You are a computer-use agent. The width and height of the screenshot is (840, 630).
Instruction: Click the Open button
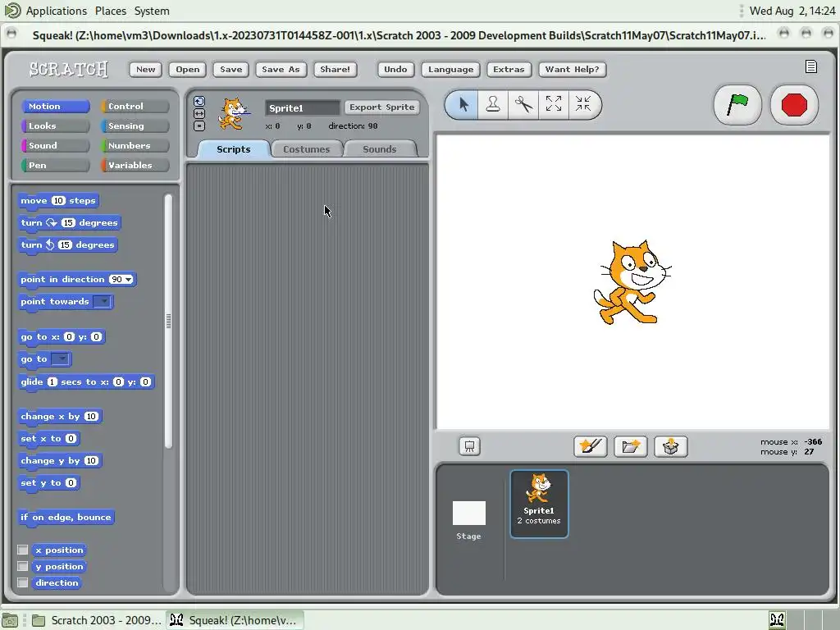coord(188,69)
